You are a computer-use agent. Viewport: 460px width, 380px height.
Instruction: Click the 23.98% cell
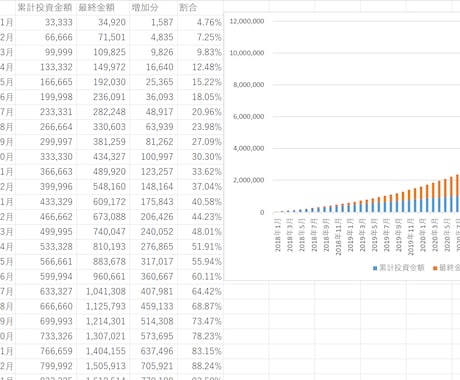point(200,127)
